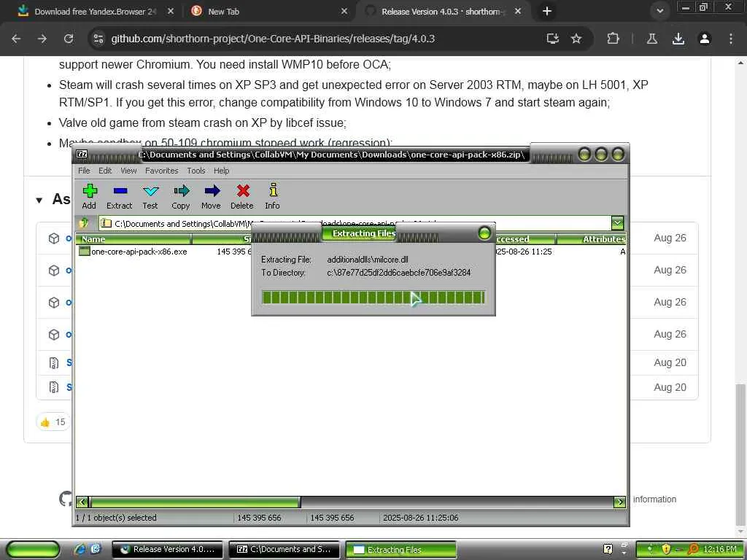Open the 7-Zip Edit menu

pyautogui.click(x=105, y=171)
